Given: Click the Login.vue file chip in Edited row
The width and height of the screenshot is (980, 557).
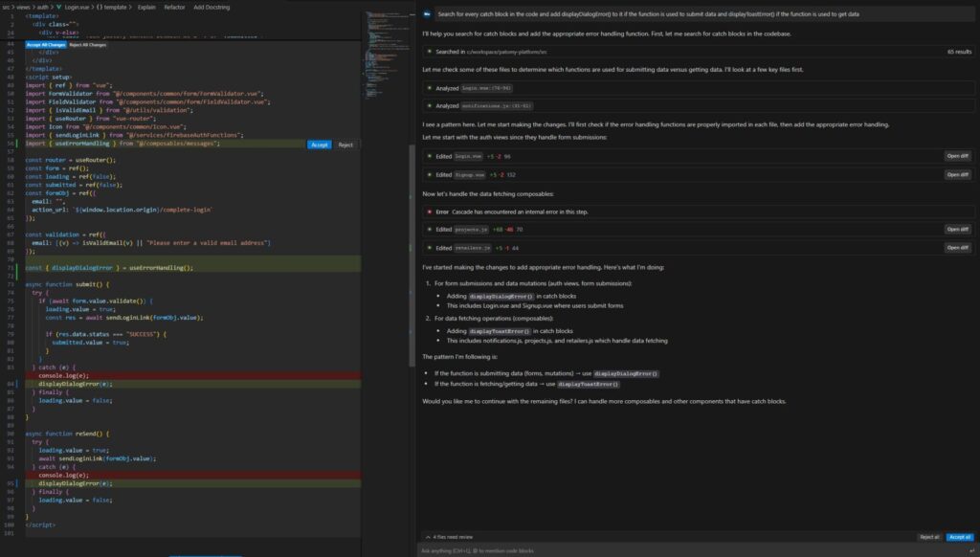Looking at the screenshot, I should click(468, 157).
